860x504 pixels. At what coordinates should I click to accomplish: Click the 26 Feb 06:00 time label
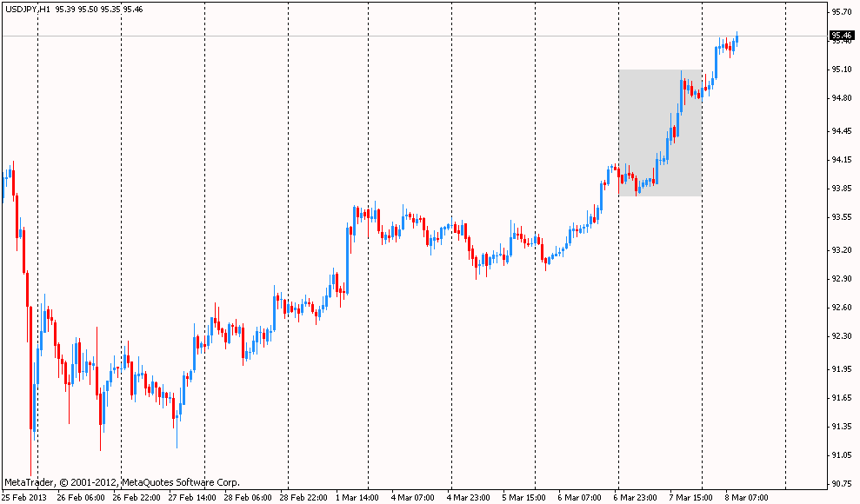click(81, 497)
